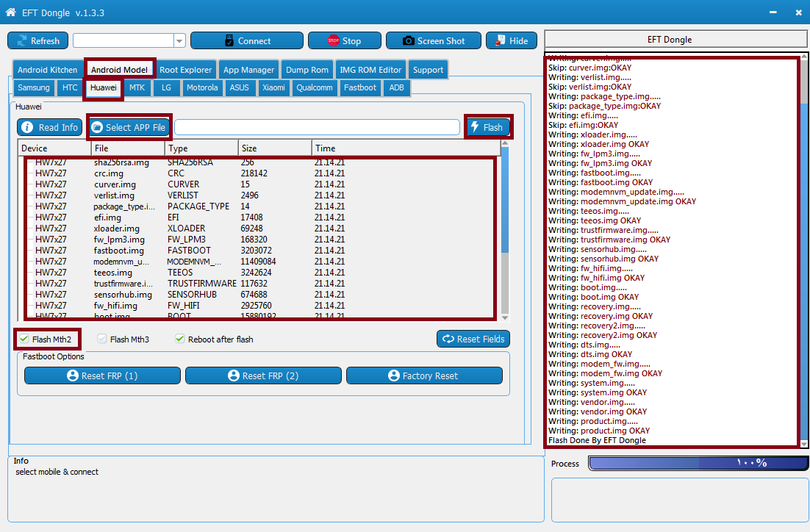This screenshot has width=810, height=532.
Task: Click Reset Fields button
Action: point(473,339)
